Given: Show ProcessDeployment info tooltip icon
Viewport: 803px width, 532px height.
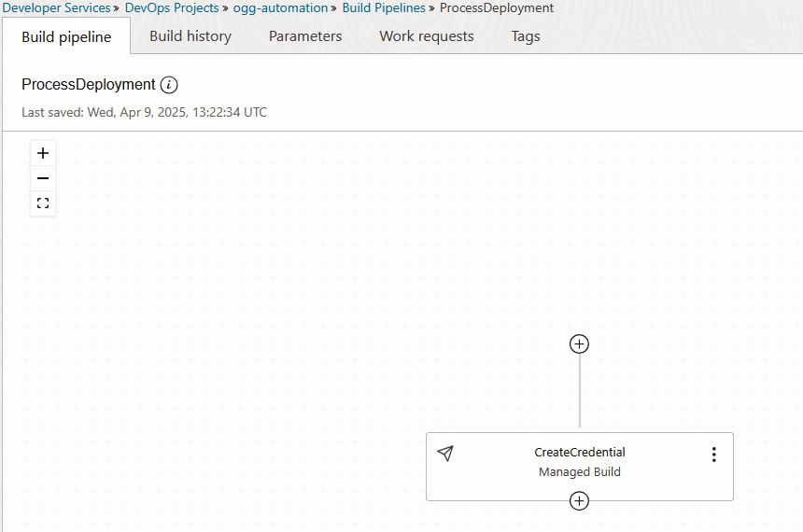Looking at the screenshot, I should pos(169,85).
